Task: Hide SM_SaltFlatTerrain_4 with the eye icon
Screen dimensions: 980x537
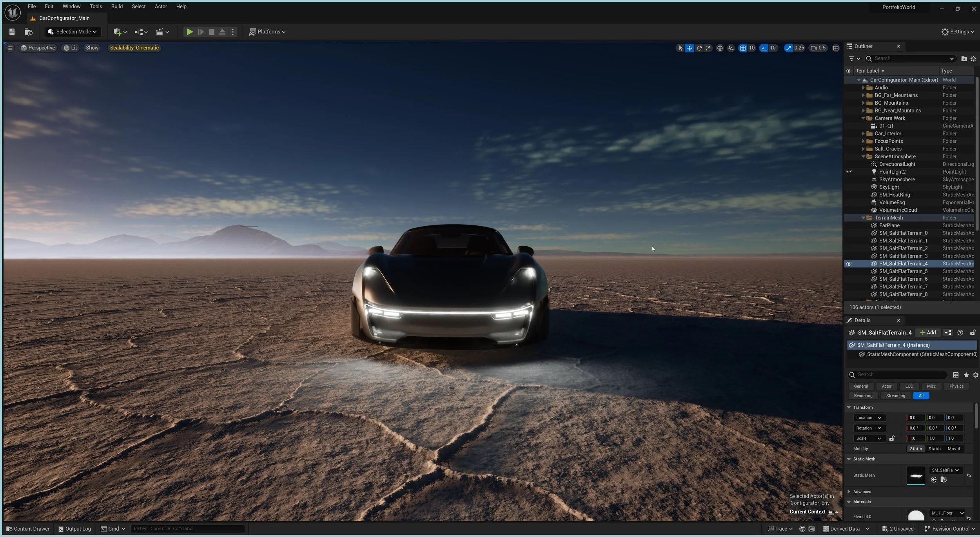Action: (849, 264)
